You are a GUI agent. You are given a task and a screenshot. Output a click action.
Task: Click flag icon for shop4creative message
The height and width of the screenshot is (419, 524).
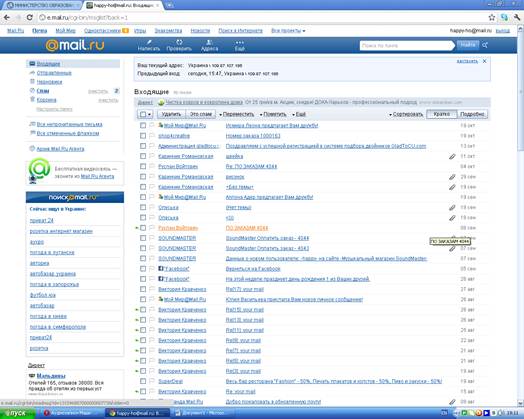point(152,136)
